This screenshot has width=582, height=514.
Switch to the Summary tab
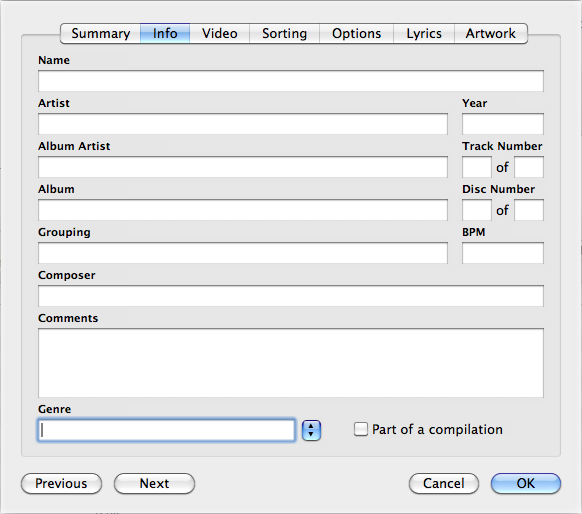tap(100, 33)
